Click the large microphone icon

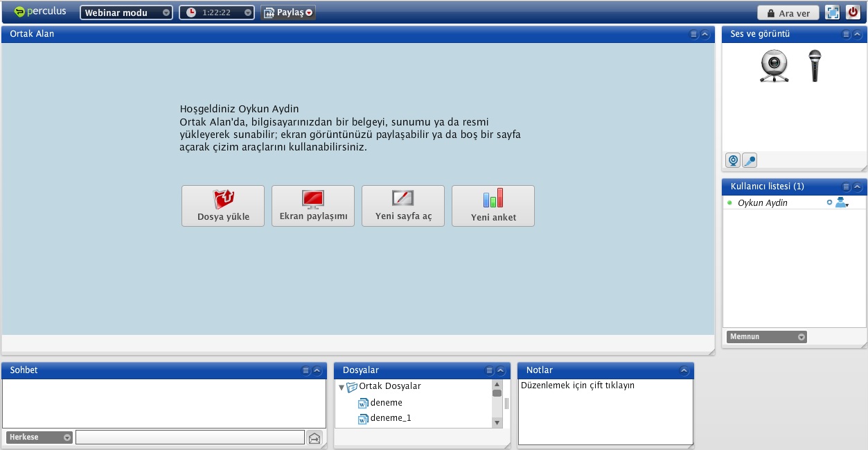click(815, 66)
